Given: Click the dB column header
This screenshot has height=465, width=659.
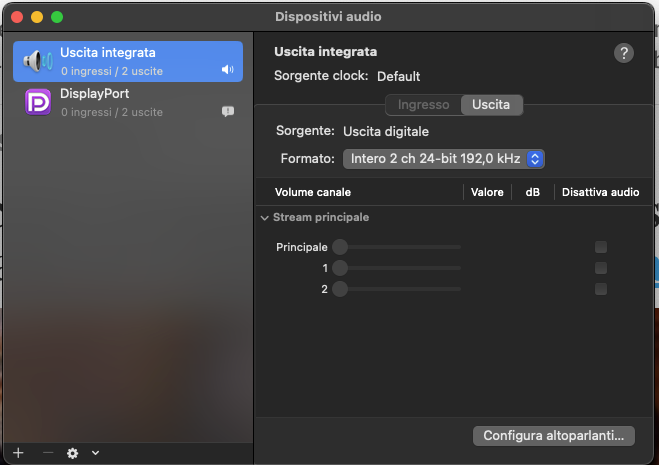Looking at the screenshot, I should click(532, 192).
